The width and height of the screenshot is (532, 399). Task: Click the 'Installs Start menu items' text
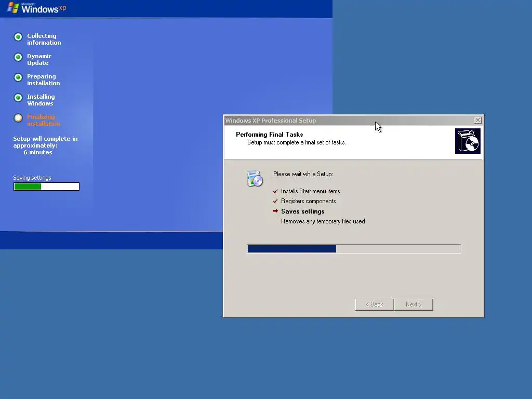click(311, 191)
